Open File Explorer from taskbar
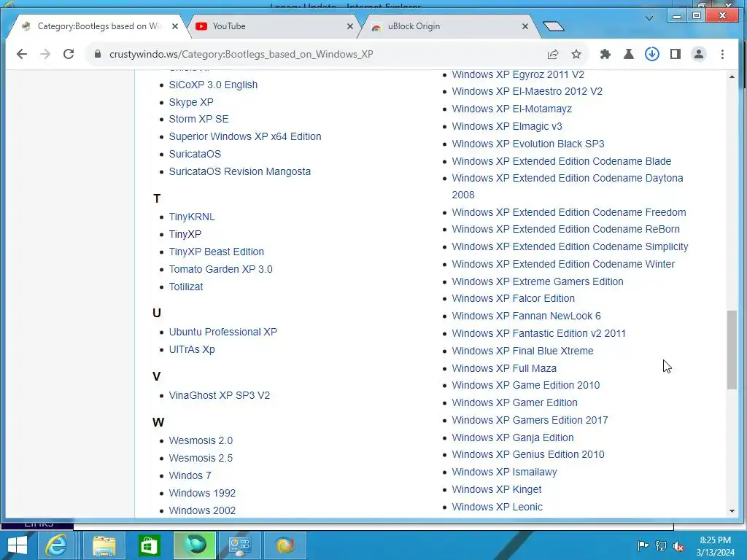Screen dimensions: 747x560 pos(104,545)
